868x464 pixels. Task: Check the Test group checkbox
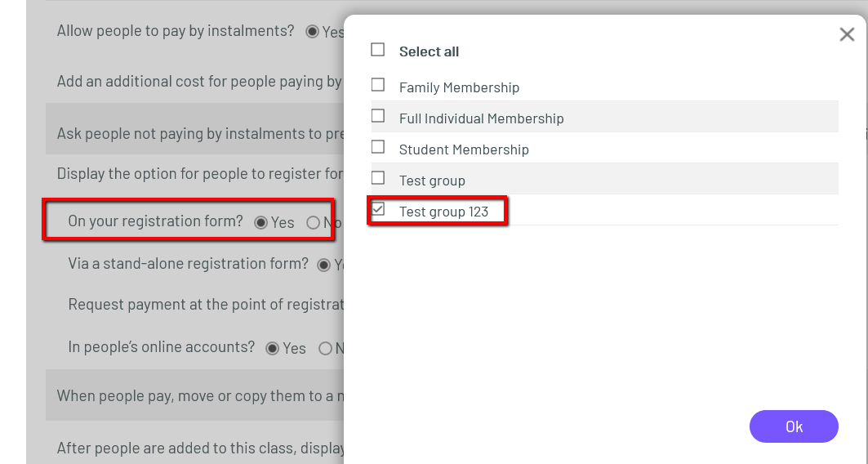[377, 178]
